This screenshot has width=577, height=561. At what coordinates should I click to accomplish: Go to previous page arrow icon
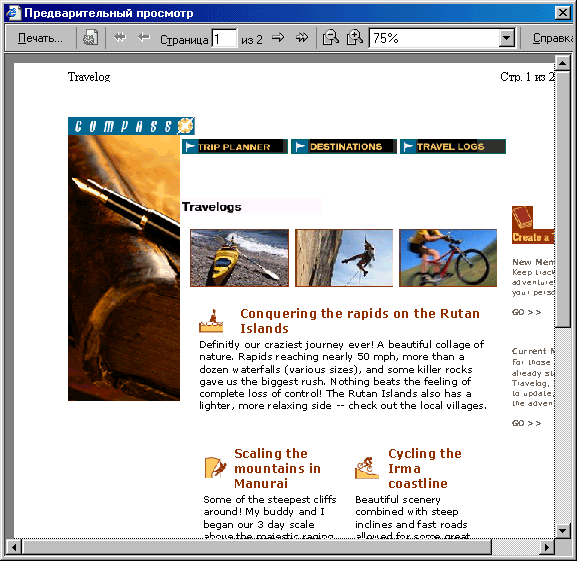tap(144, 37)
